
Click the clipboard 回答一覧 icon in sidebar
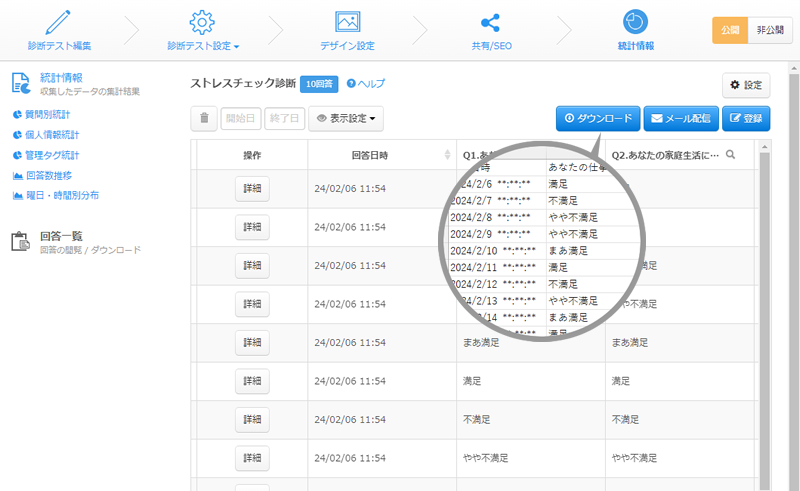click(x=20, y=242)
